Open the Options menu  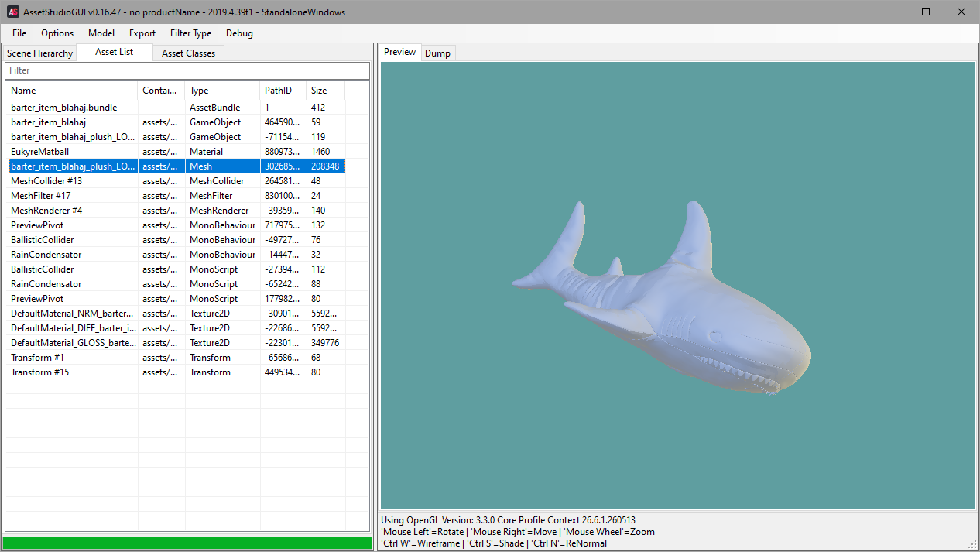pyautogui.click(x=57, y=33)
